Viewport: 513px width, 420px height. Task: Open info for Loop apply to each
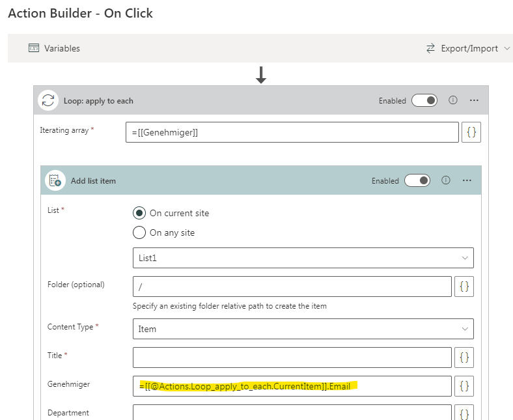(x=453, y=100)
